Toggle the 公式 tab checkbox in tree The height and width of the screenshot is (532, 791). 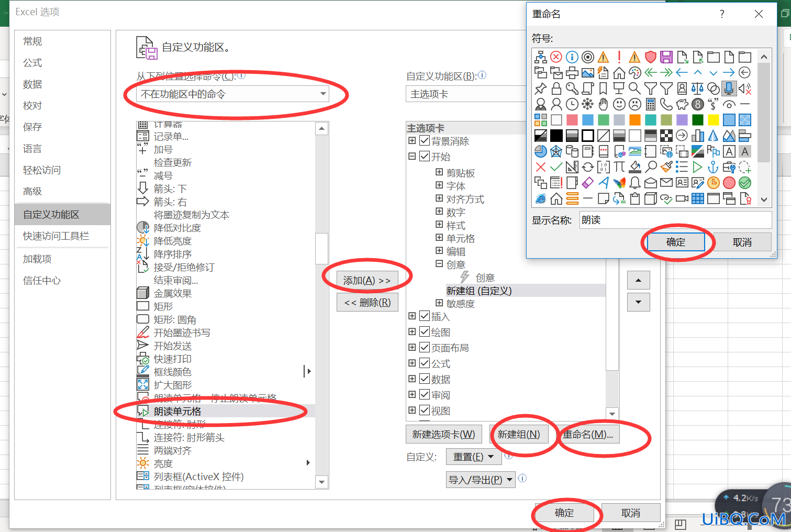[425, 363]
